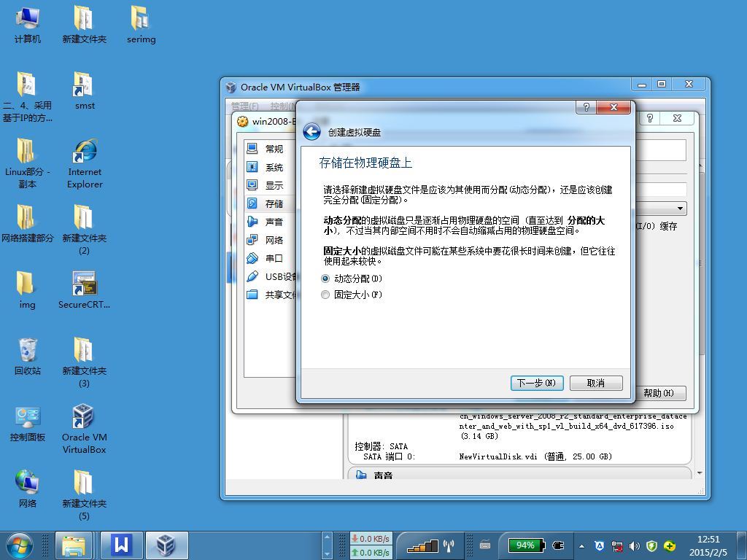
Task: Open file explorer from taskbar
Action: 74,545
